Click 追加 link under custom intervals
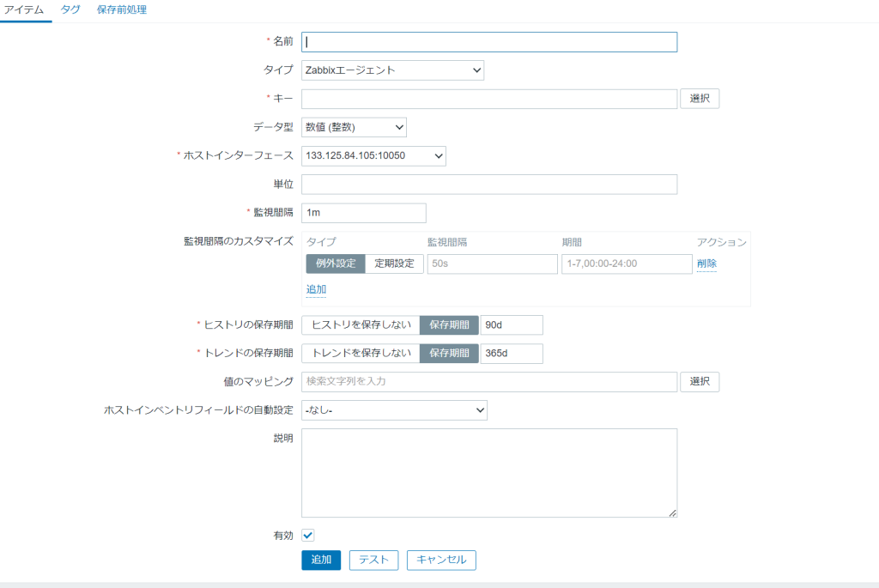This screenshot has height=588, width=879. (316, 289)
